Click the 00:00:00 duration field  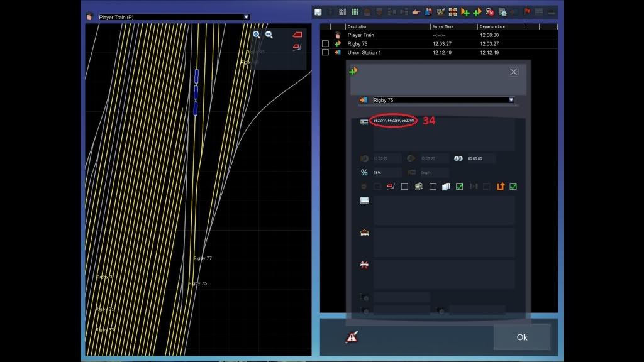pos(480,158)
